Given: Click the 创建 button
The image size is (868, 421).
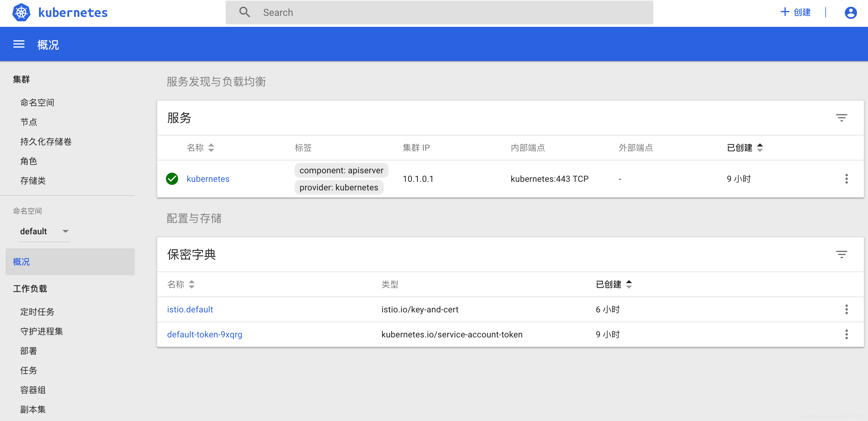Looking at the screenshot, I should [796, 13].
